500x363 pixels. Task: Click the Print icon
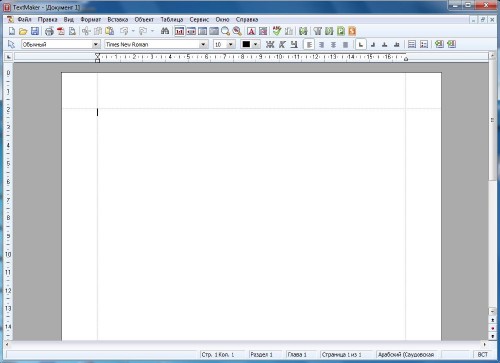click(49, 31)
